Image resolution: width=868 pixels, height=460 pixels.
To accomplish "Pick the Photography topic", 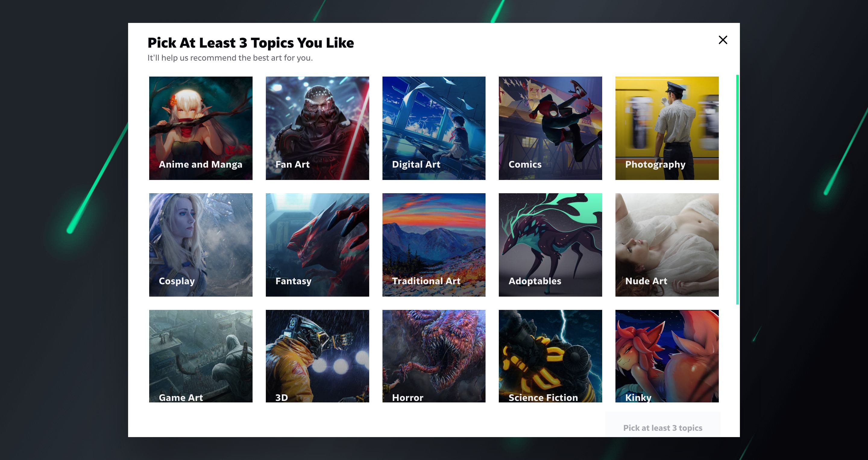I will point(667,128).
